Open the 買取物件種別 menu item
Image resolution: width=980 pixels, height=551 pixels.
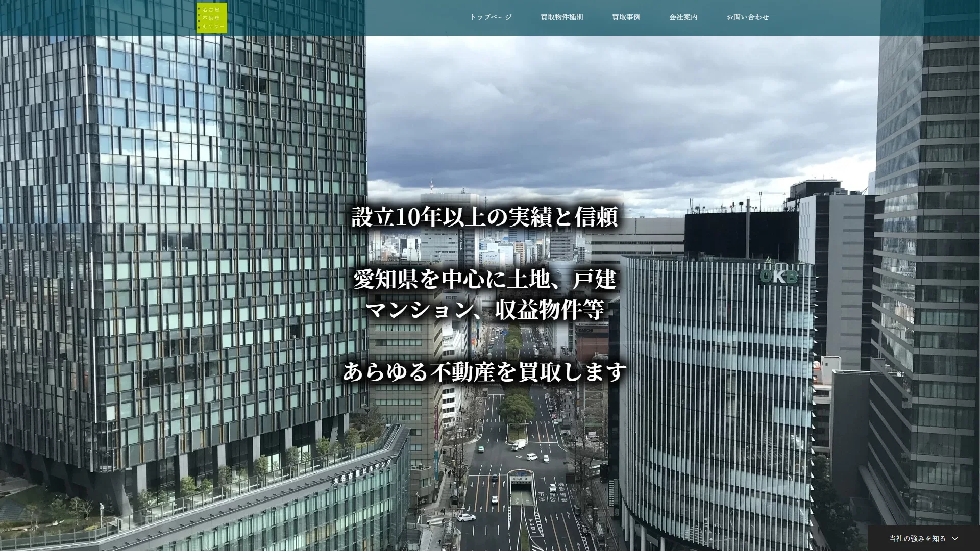click(561, 17)
